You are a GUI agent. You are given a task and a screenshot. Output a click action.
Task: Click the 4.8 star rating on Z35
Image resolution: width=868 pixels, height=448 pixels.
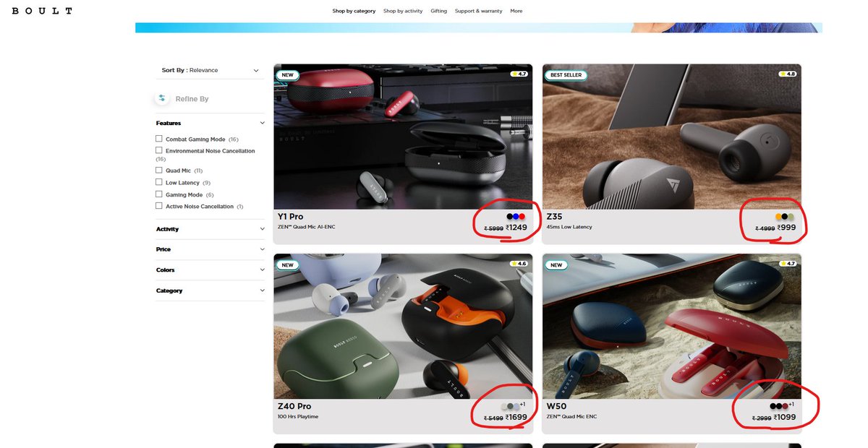click(x=786, y=74)
